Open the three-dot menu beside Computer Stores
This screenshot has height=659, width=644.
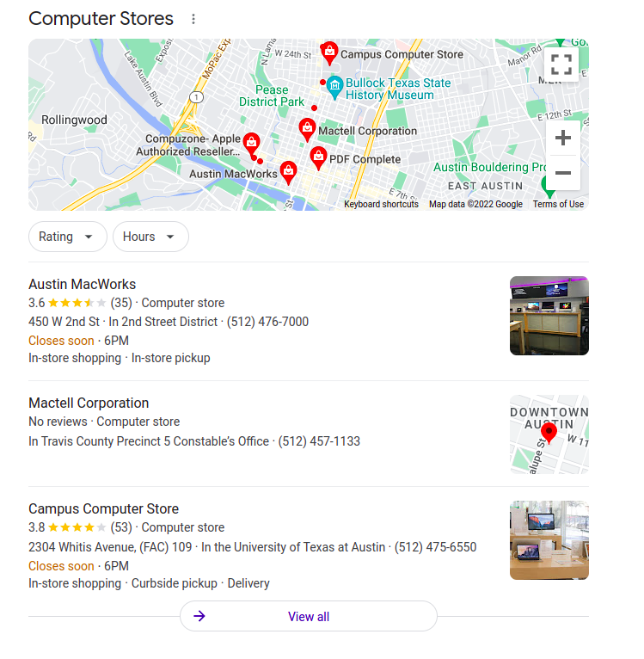click(x=193, y=19)
